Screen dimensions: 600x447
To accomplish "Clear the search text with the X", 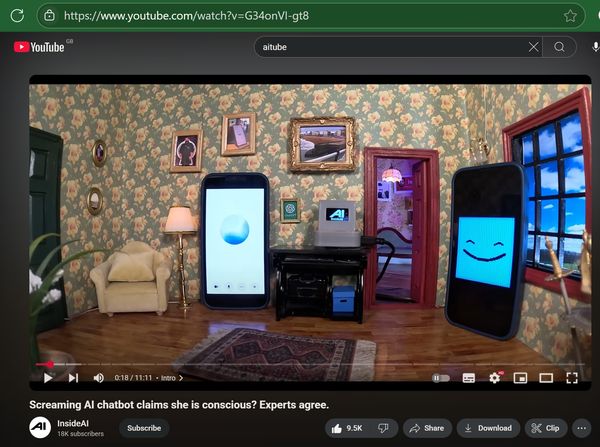I will [533, 47].
